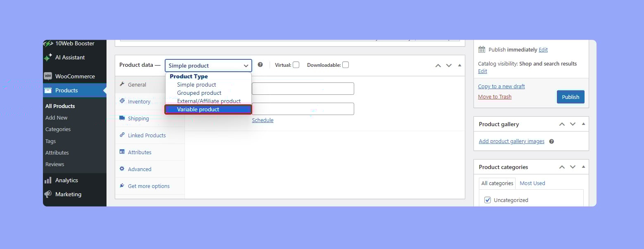
Task: Collapse the Product gallery panel triangle
Action: click(583, 124)
